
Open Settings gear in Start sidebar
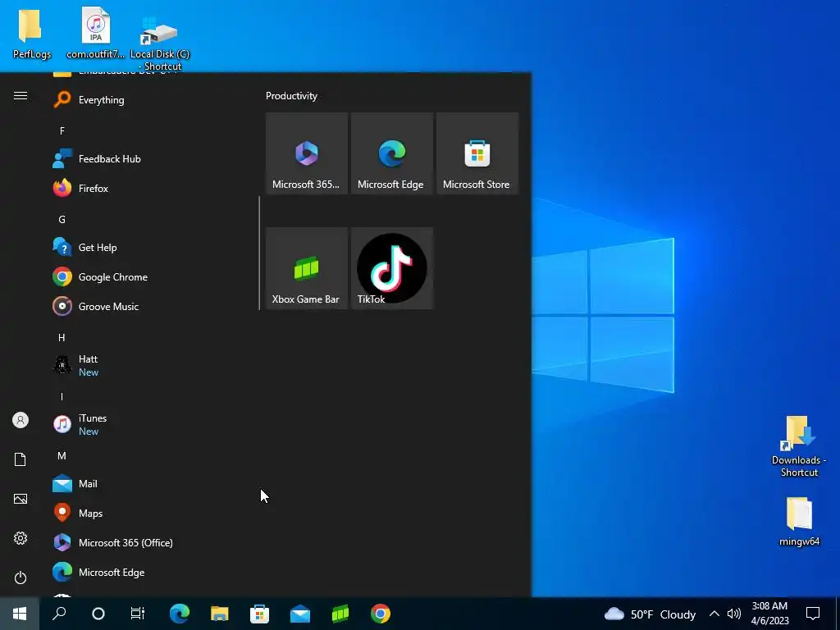tap(21, 538)
